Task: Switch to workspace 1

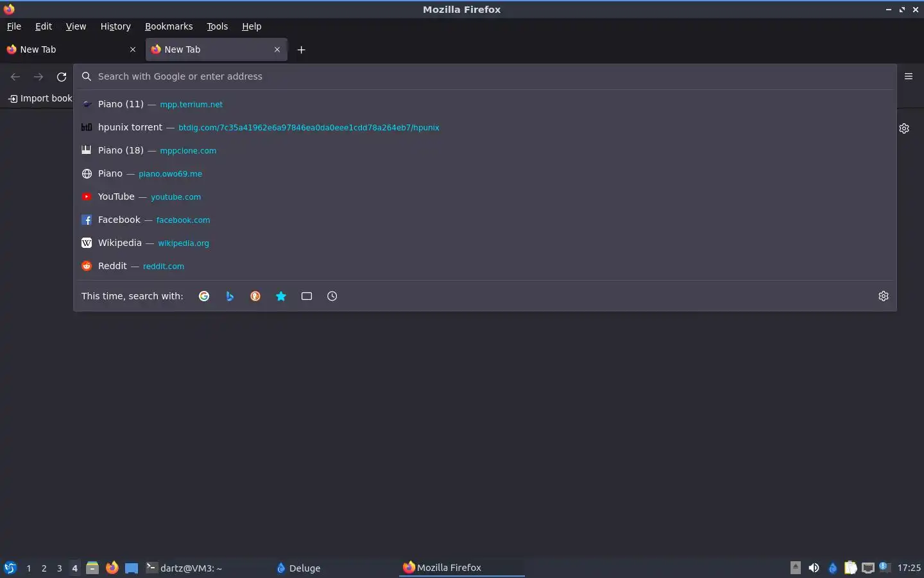Action: click(29, 568)
